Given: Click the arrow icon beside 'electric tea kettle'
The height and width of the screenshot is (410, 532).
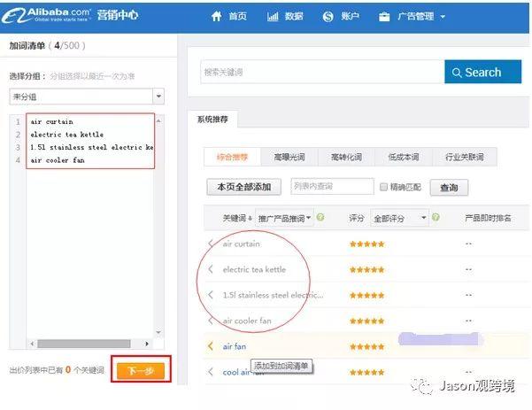Looking at the screenshot, I should coord(211,269).
